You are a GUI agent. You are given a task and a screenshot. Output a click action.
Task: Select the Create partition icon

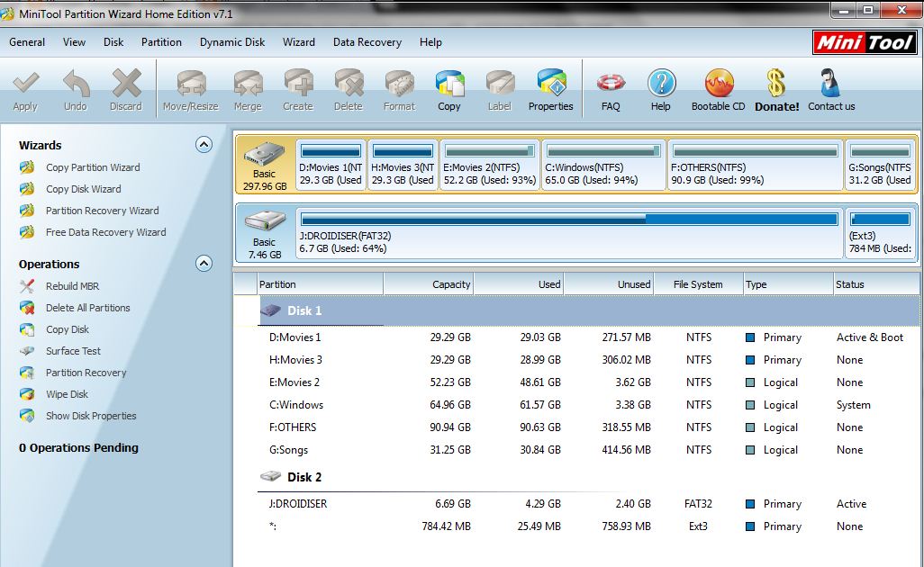point(297,88)
